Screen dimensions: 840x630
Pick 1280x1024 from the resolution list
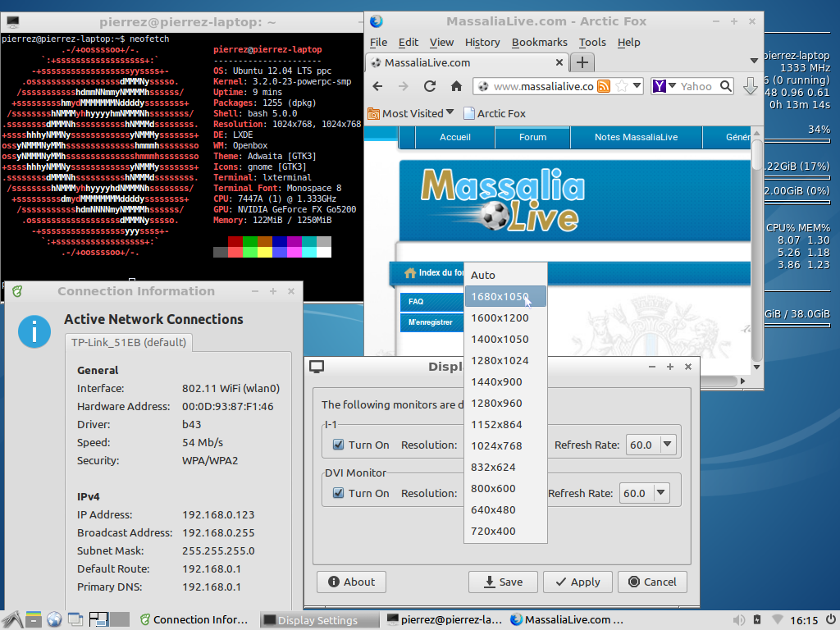505,361
